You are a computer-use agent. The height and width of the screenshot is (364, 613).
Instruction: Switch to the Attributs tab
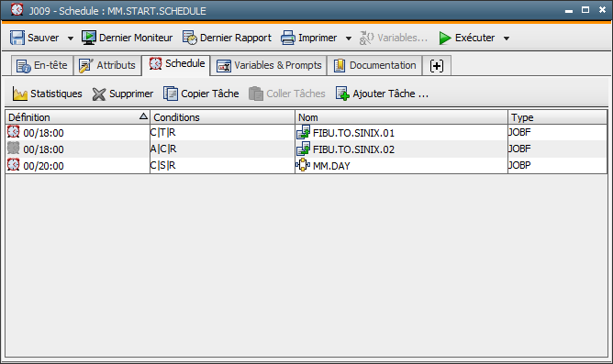click(x=107, y=65)
